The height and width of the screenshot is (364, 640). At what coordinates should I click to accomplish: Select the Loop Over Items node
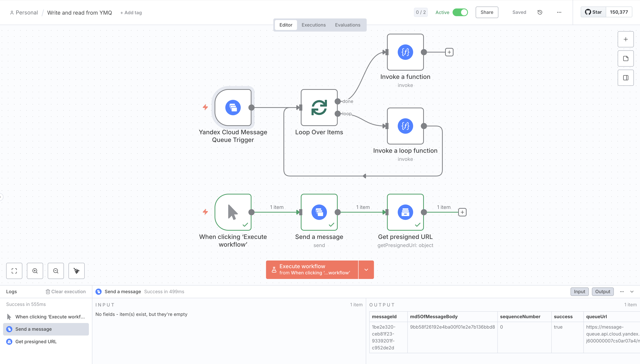coord(319,108)
